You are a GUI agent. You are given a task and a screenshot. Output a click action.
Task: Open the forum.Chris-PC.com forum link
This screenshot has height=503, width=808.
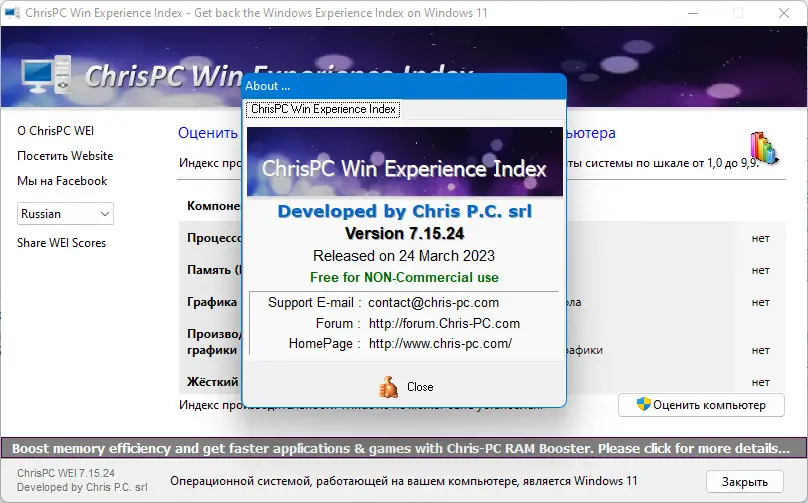pos(444,323)
